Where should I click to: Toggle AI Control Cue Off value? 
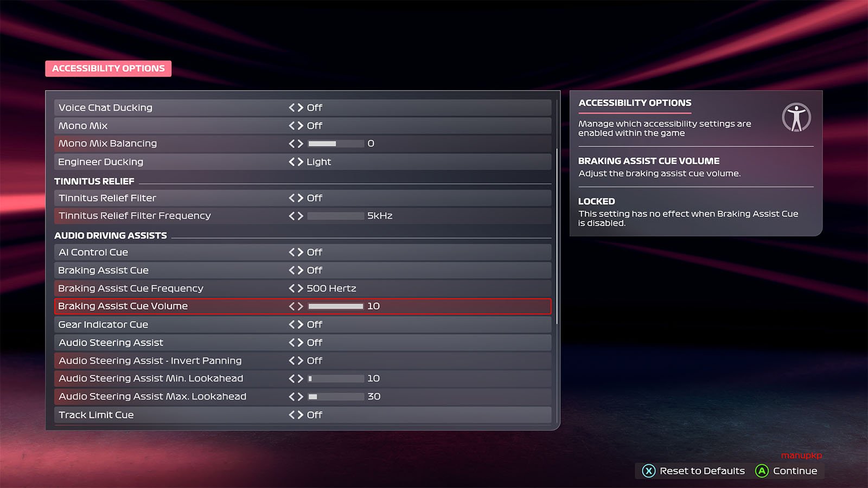click(315, 252)
